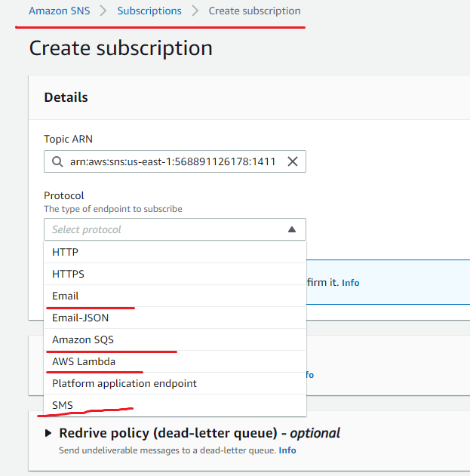Screen dimensions: 470x476
Task: Click the search magnifier icon in Topic ARN
Action: (57, 161)
